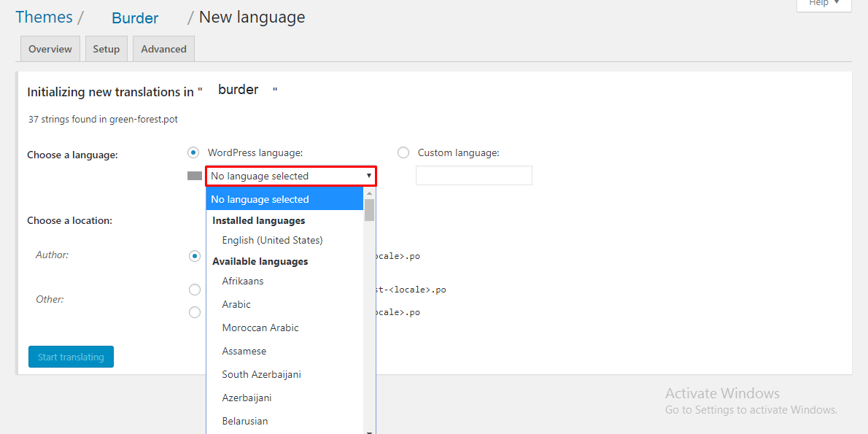Switch to the Advanced tab
Screen dimensions: 868x434
click(164, 49)
